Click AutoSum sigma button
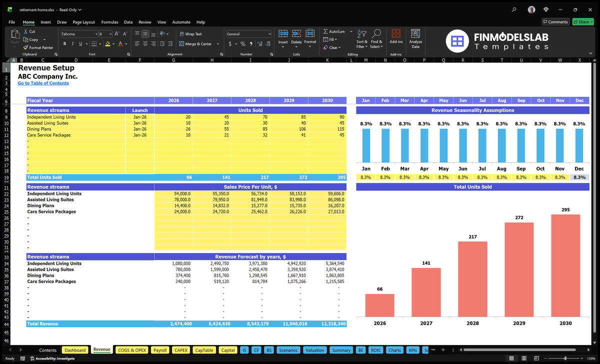Image resolution: width=600 pixels, height=364 pixels. coord(335,31)
